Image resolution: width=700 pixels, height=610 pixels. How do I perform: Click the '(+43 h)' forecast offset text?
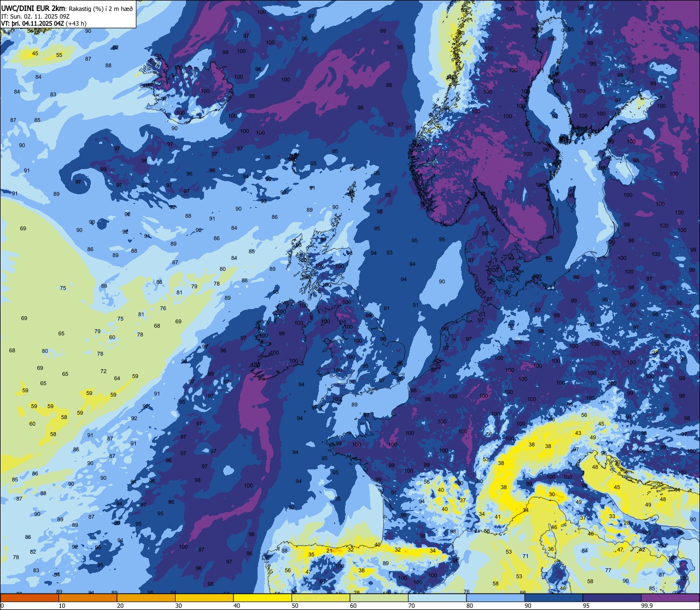(76, 23)
